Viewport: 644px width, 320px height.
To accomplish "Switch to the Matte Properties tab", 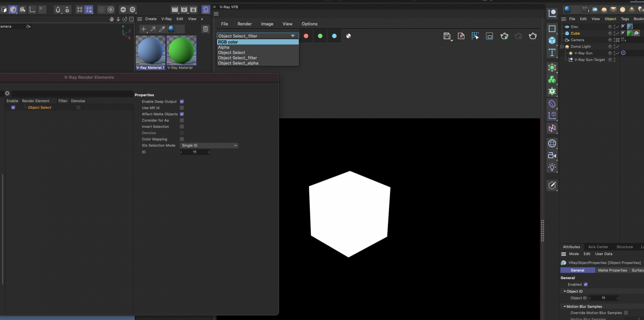I will pyautogui.click(x=612, y=270).
